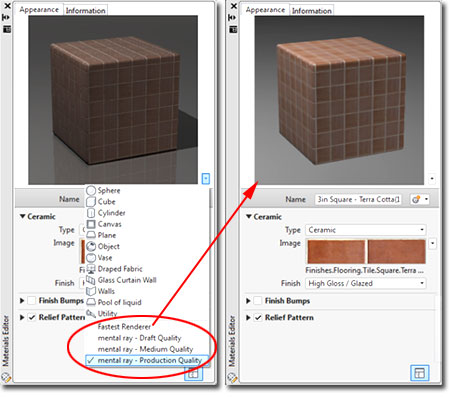The image size is (450, 397).
Task: Select mental ray - Draft Quality
Action: point(139,338)
